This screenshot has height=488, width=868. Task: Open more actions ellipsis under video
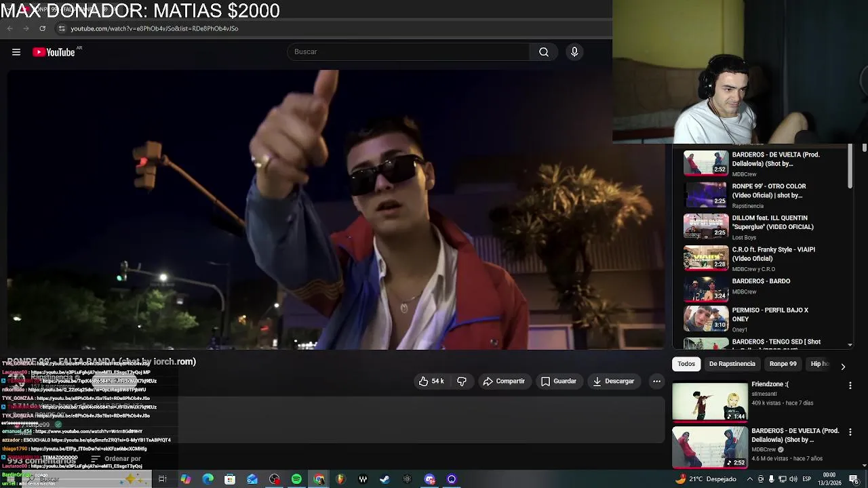656,382
